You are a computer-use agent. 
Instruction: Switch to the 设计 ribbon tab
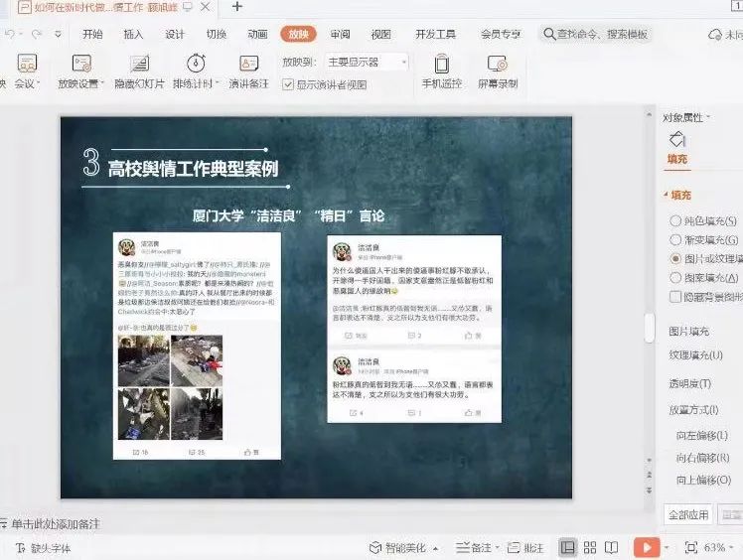[175, 34]
